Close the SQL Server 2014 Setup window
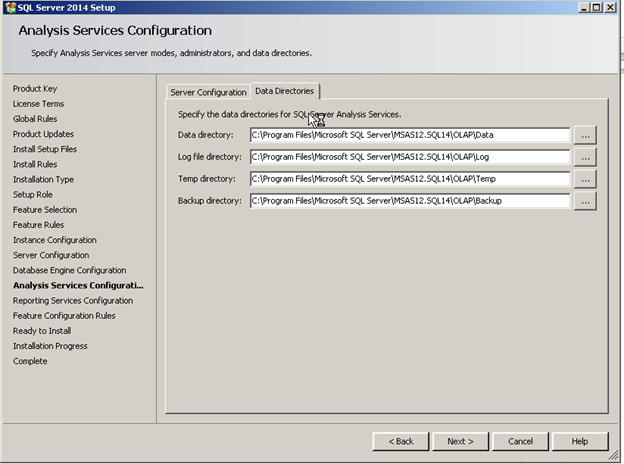Image resolution: width=624 pixels, height=464 pixels. 610,8
